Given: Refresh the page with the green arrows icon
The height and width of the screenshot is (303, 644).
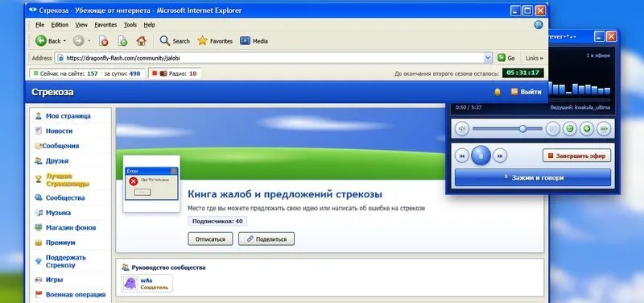Looking at the screenshot, I should coord(122,41).
